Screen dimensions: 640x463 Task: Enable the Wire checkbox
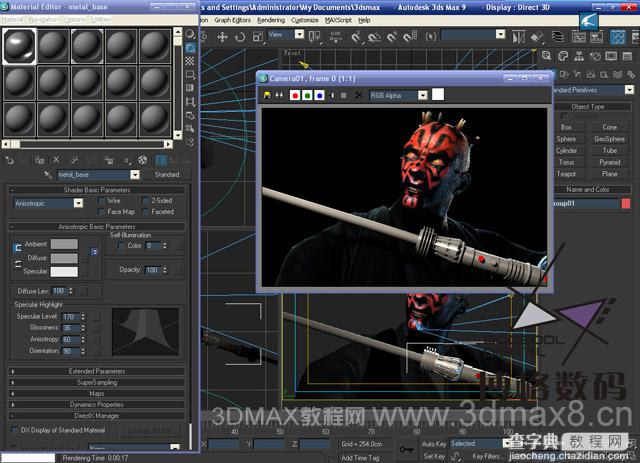(101, 200)
